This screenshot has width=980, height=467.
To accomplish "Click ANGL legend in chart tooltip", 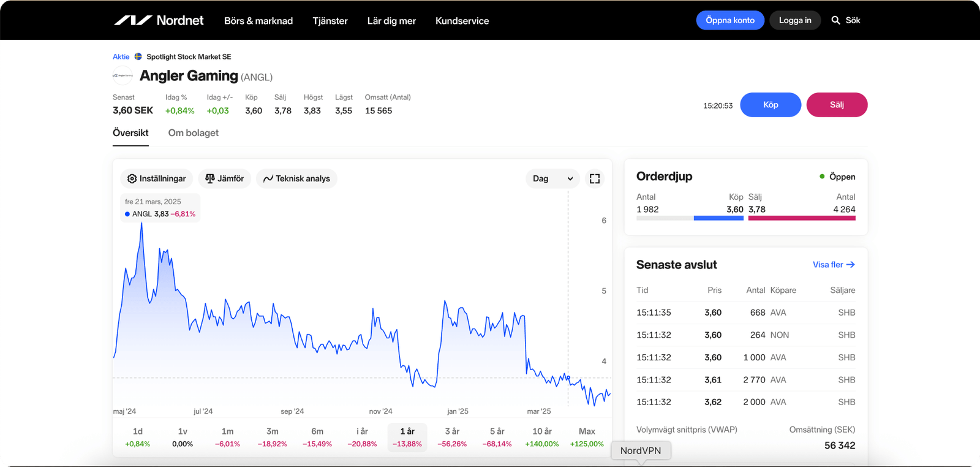I will (x=160, y=214).
